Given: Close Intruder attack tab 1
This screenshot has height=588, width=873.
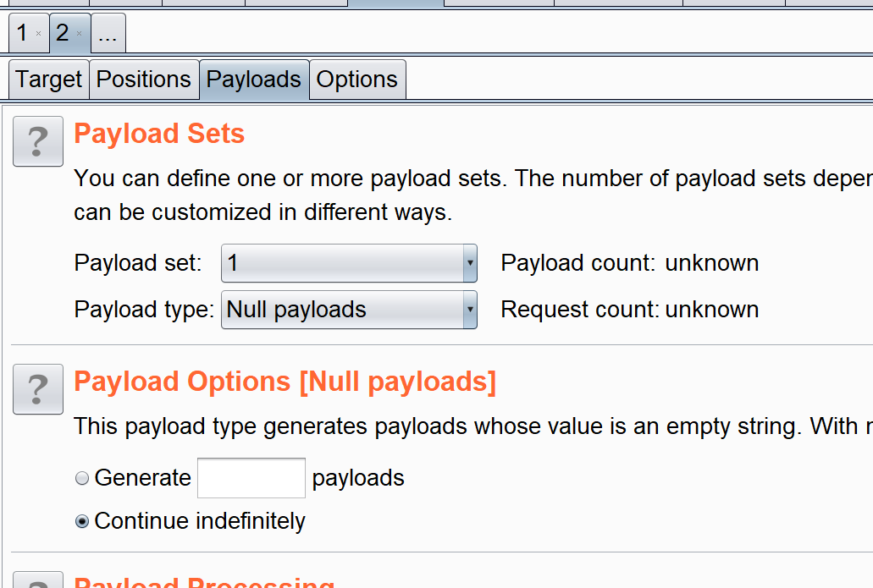Looking at the screenshot, I should click(x=39, y=34).
